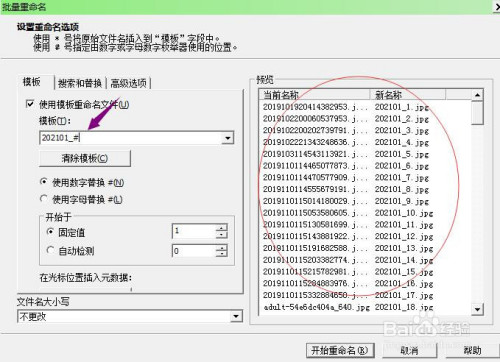Select preview row 202101_16.jpg
500x362 pixels.
click(x=365, y=283)
